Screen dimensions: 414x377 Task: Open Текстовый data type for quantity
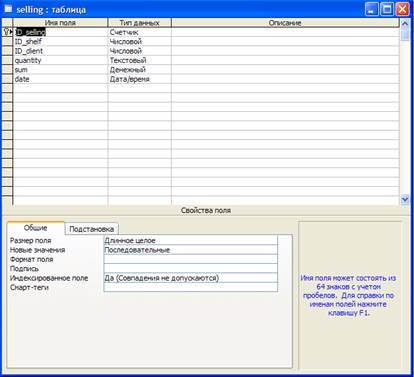pos(140,60)
